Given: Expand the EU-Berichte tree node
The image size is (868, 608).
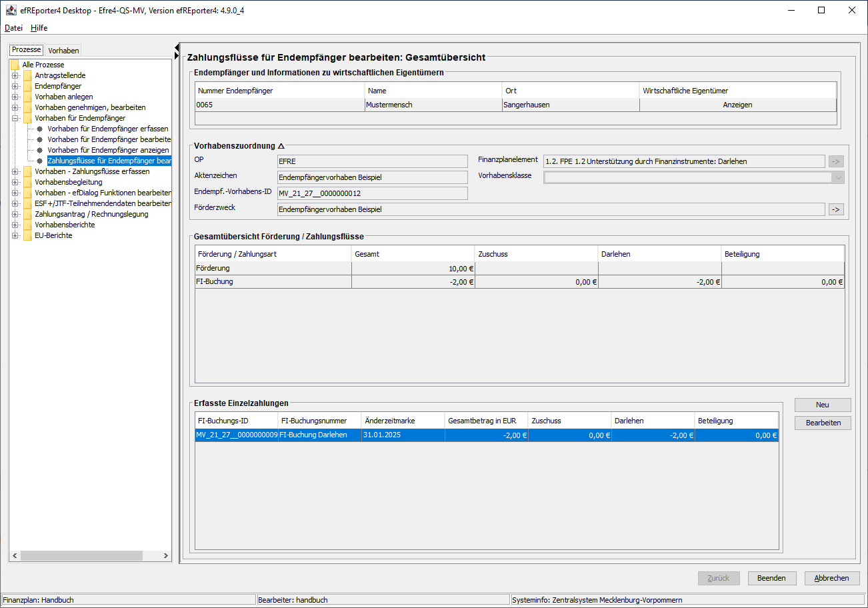Looking at the screenshot, I should pyautogui.click(x=15, y=235).
